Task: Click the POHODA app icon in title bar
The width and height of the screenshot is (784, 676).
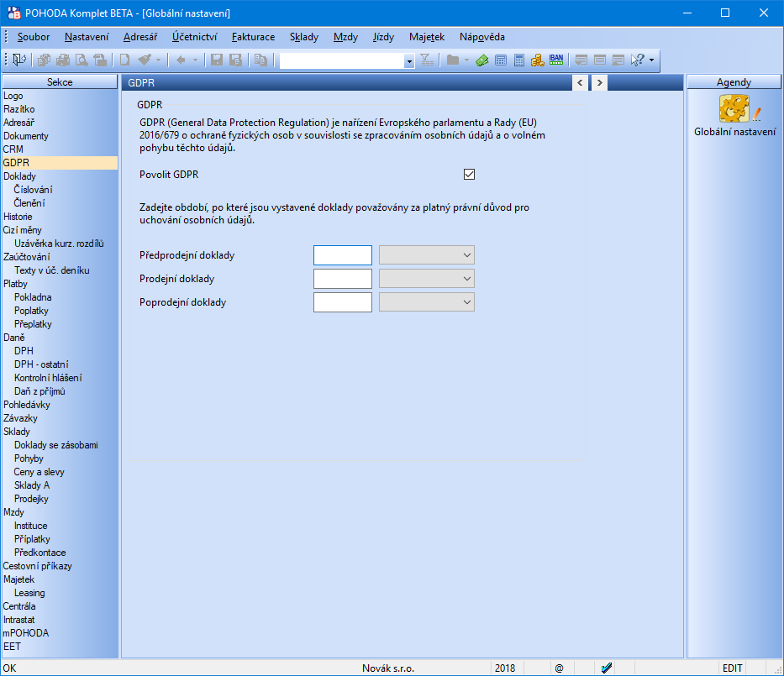Action: click(x=14, y=13)
